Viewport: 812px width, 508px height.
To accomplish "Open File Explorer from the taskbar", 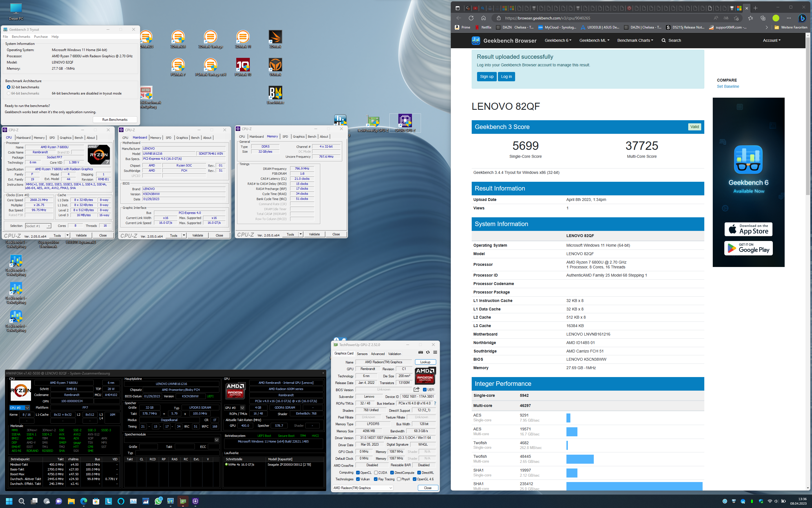I will click(x=71, y=501).
